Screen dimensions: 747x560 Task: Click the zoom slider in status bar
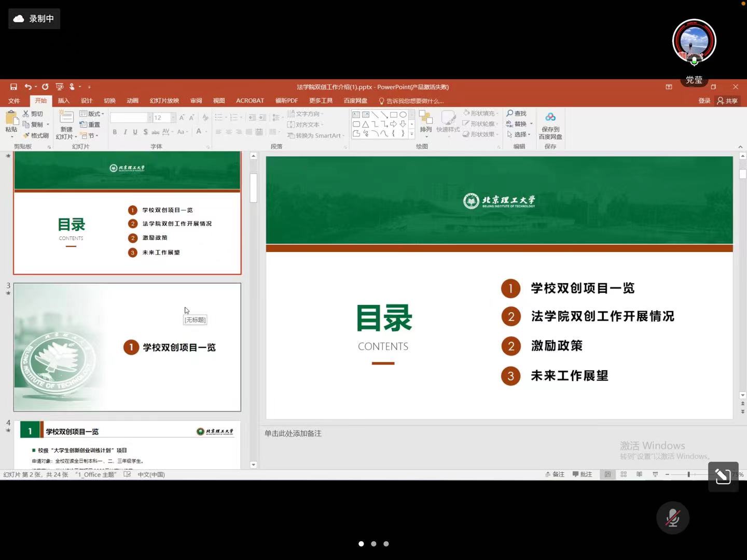pyautogui.click(x=688, y=474)
